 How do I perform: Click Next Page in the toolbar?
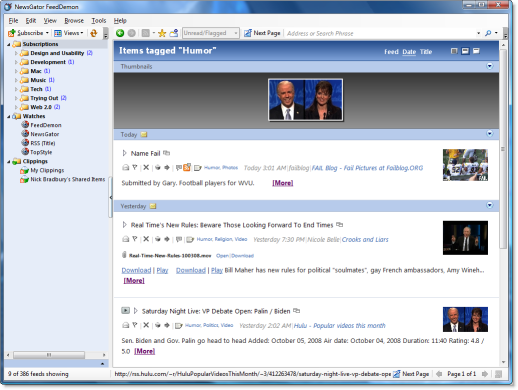pos(262,33)
